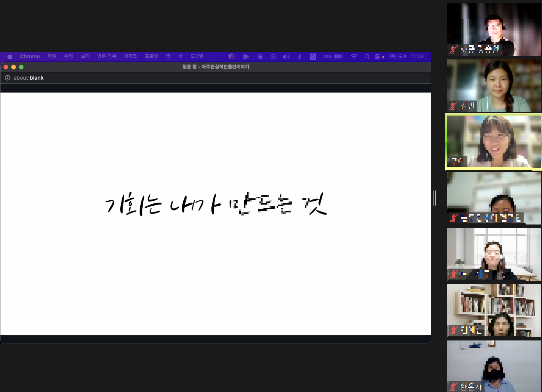
Task: Click the circled play Now Playing icon
Action: pyautogui.click(x=273, y=57)
